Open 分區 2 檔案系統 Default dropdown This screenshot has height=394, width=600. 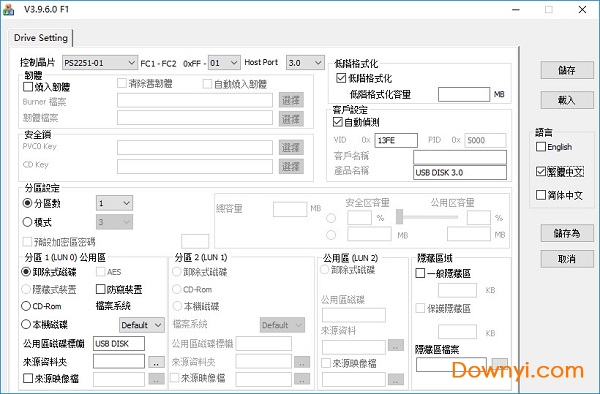282,325
